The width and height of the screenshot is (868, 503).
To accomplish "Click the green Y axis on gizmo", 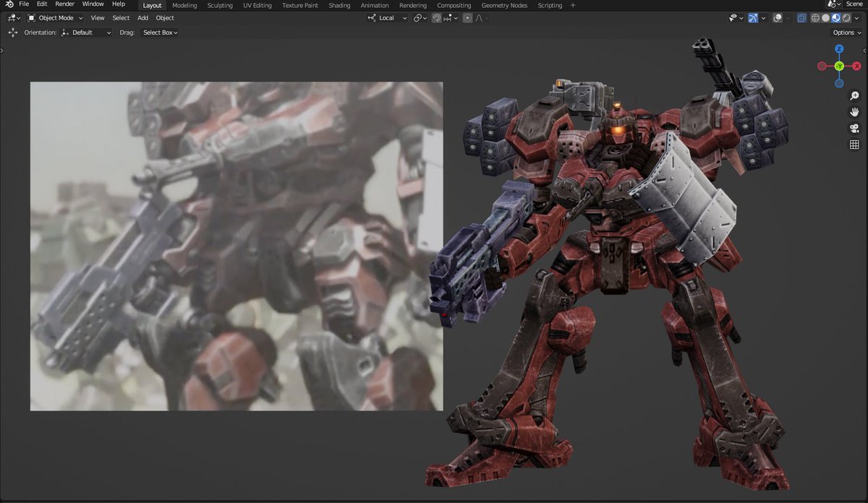I will coord(839,66).
